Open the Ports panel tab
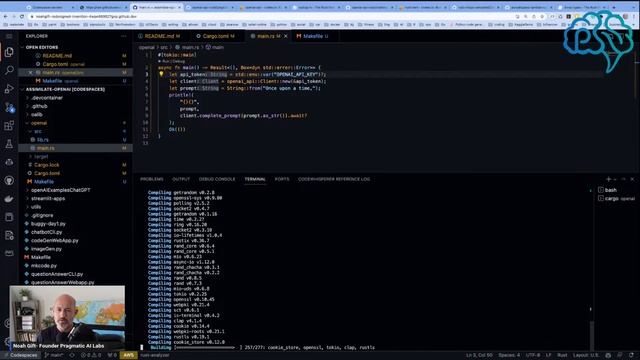Viewport: 640px width, 360px height. click(x=282, y=179)
